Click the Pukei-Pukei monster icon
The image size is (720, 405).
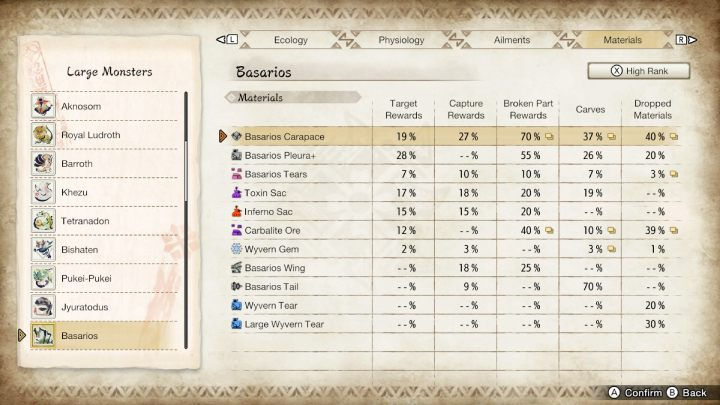pyautogui.click(x=42, y=277)
